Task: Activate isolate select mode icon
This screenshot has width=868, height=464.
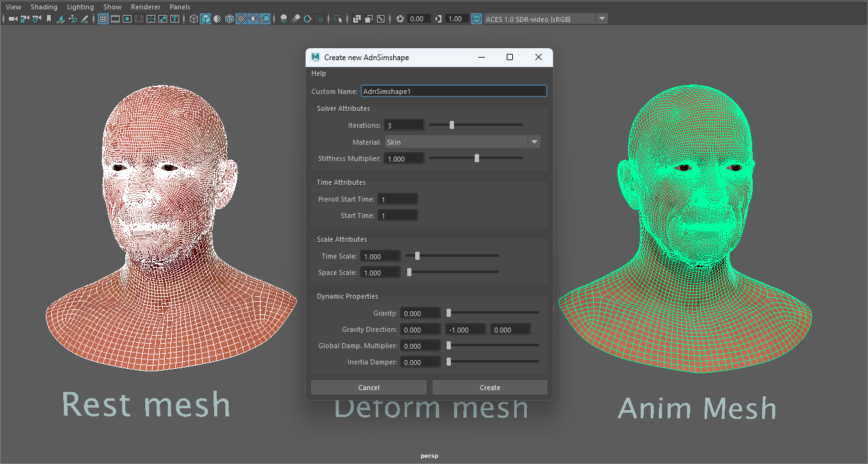Action: (x=338, y=18)
